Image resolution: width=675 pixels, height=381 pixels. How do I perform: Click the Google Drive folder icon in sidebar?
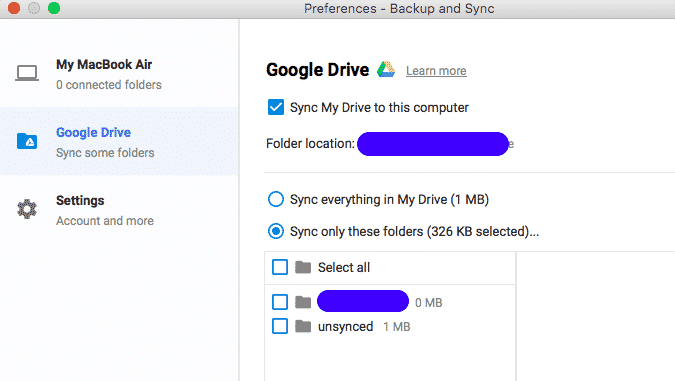pyautogui.click(x=27, y=141)
